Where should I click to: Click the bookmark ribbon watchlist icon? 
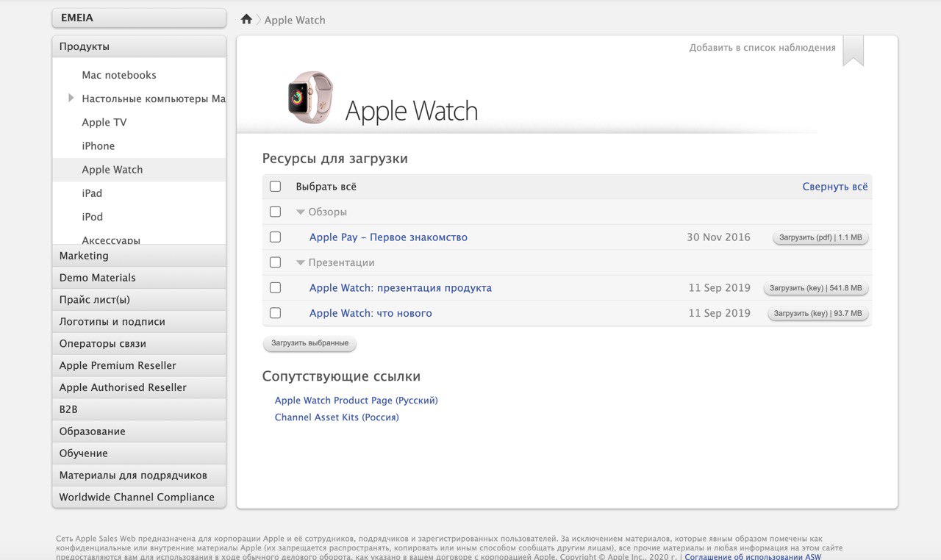(x=853, y=51)
